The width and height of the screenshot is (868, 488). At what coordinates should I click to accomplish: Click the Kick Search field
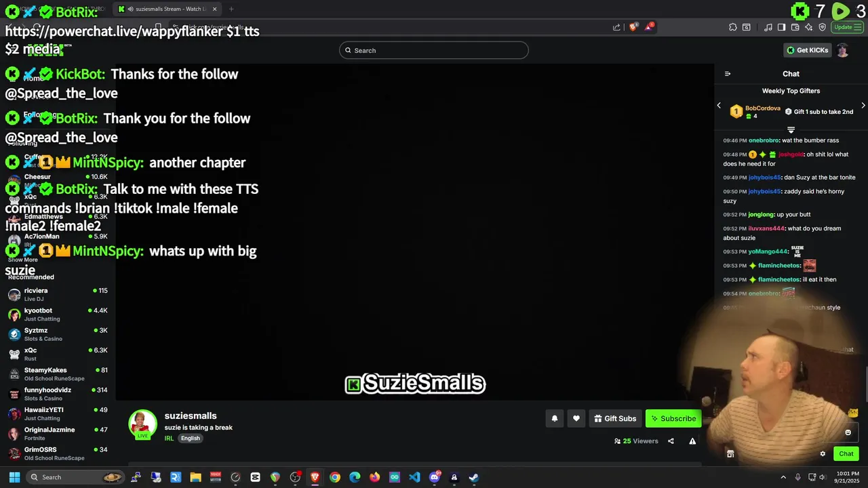[434, 50]
